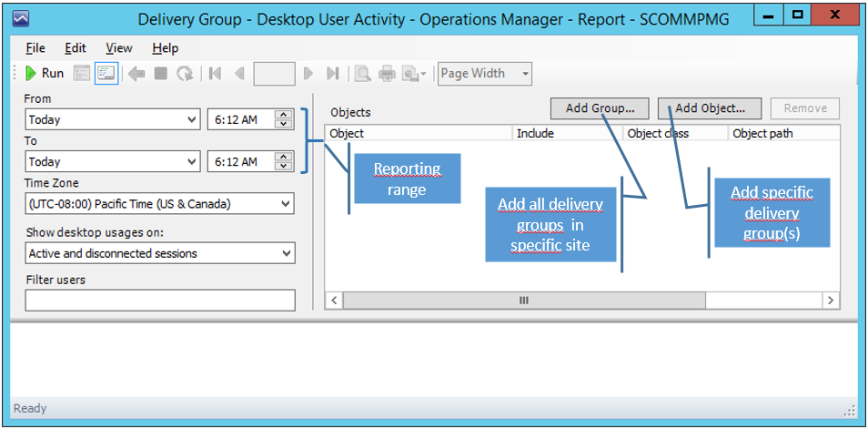Open the File menu
868x429 pixels.
coord(35,48)
